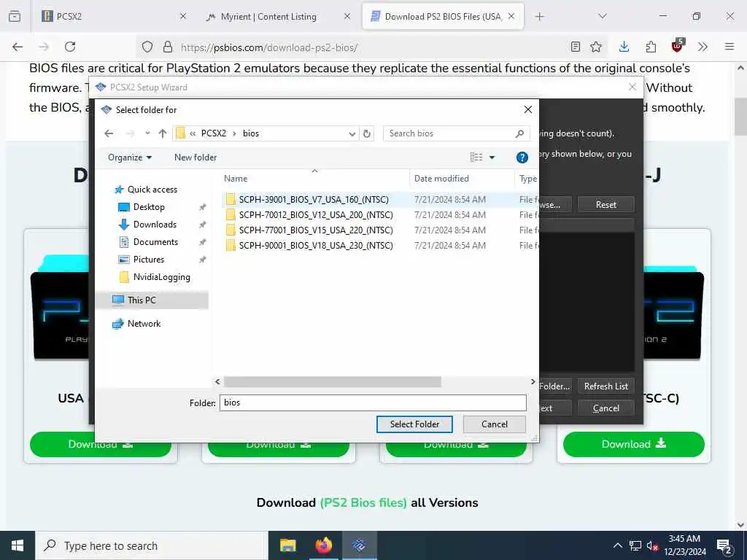Confirm with Select Folder button
Image resolution: width=747 pixels, height=560 pixels.
coord(414,424)
